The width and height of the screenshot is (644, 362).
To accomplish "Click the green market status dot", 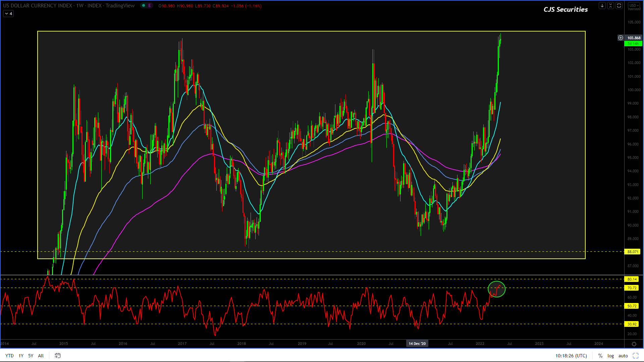I will pyautogui.click(x=144, y=5).
